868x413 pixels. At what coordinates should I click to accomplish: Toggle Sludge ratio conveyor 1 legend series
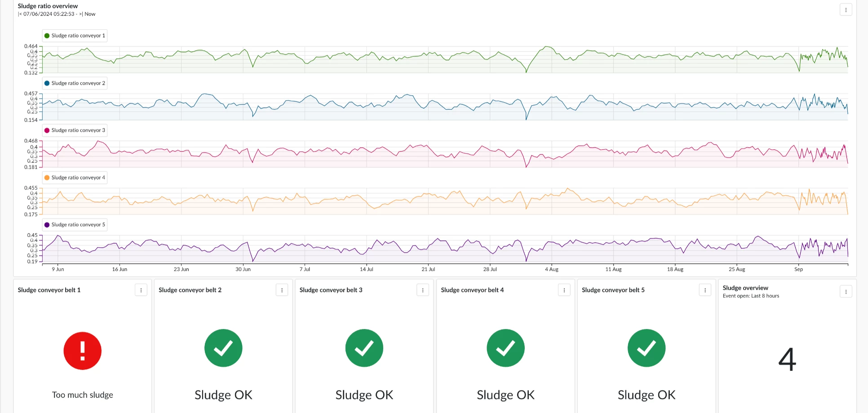click(75, 36)
